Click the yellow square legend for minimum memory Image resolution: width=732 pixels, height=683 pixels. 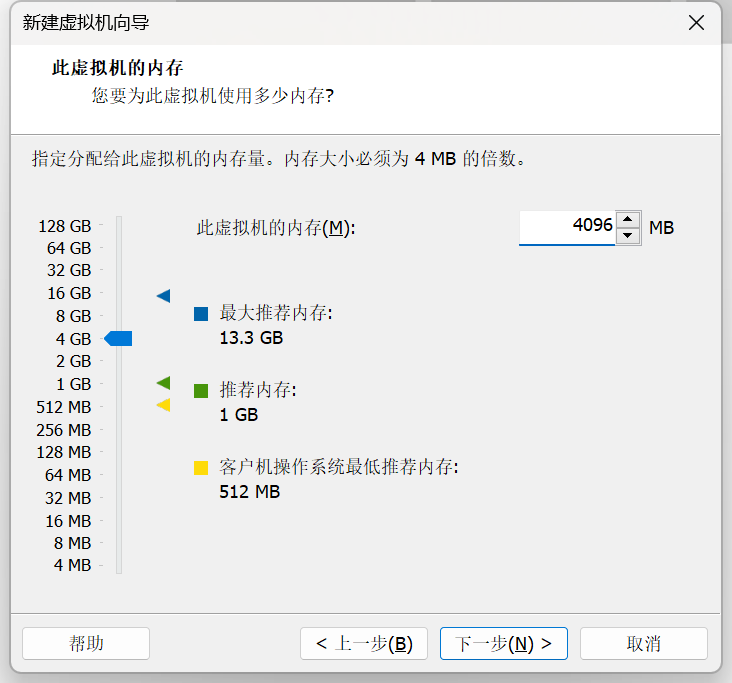[x=201, y=467]
